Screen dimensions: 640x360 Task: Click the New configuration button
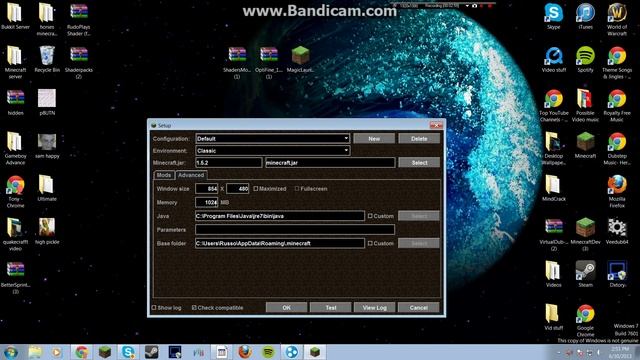pos(374,138)
